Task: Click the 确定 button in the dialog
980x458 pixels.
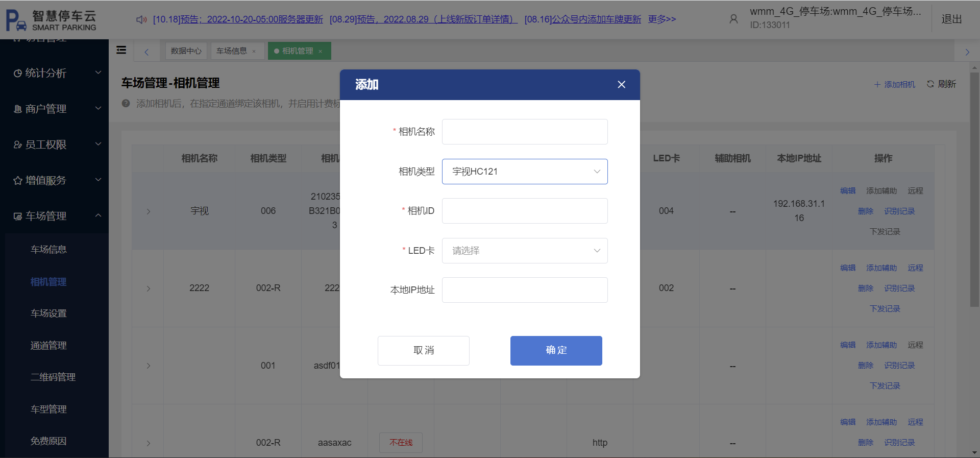Action: tap(556, 351)
